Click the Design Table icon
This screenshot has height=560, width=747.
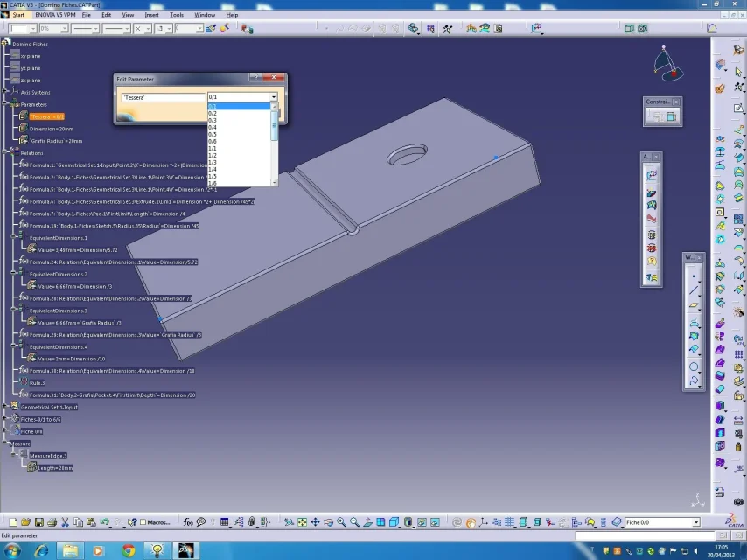tap(225, 522)
